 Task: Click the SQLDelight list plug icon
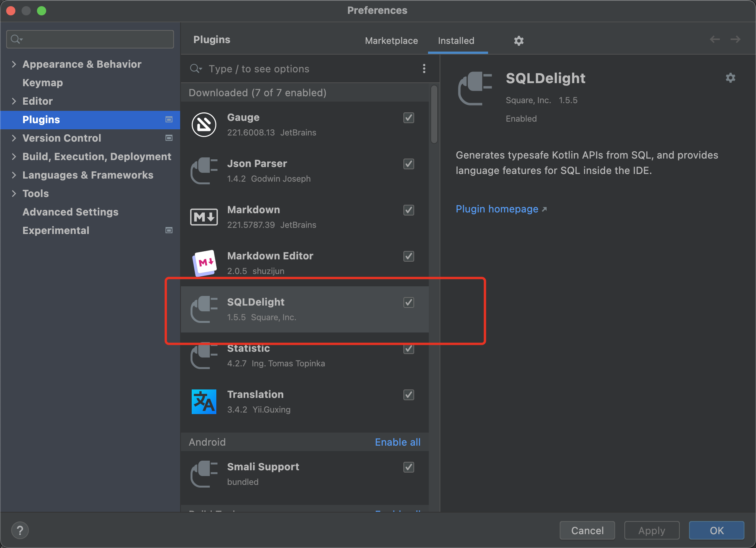click(x=204, y=309)
